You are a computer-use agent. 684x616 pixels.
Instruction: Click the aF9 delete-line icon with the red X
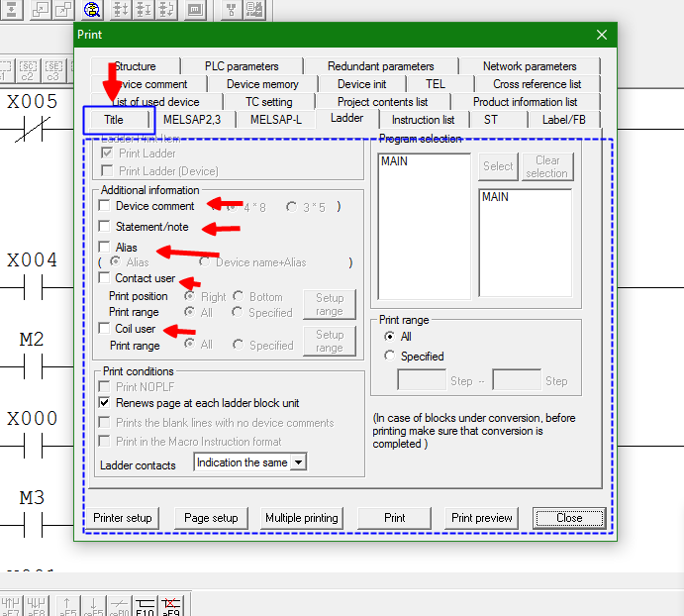coord(171,606)
